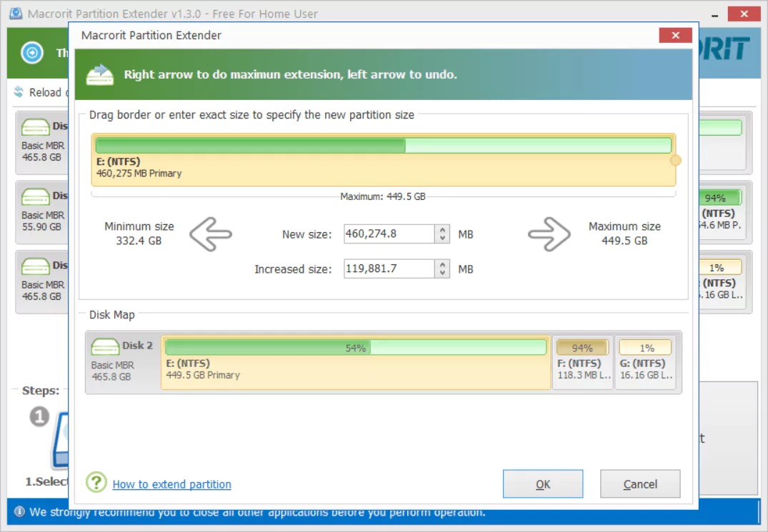
Task: Click the right arrow for maximum extension
Action: [x=550, y=234]
